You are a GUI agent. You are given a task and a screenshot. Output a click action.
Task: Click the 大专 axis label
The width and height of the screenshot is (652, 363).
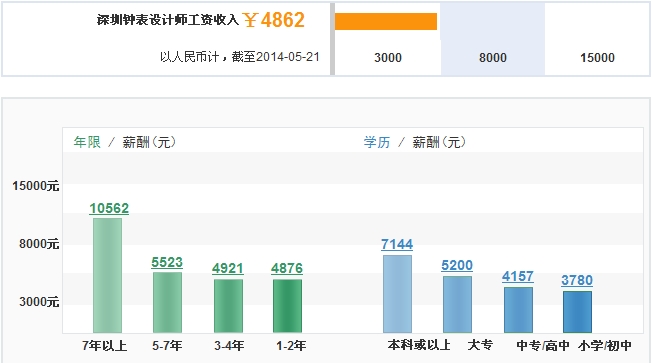[x=480, y=345]
